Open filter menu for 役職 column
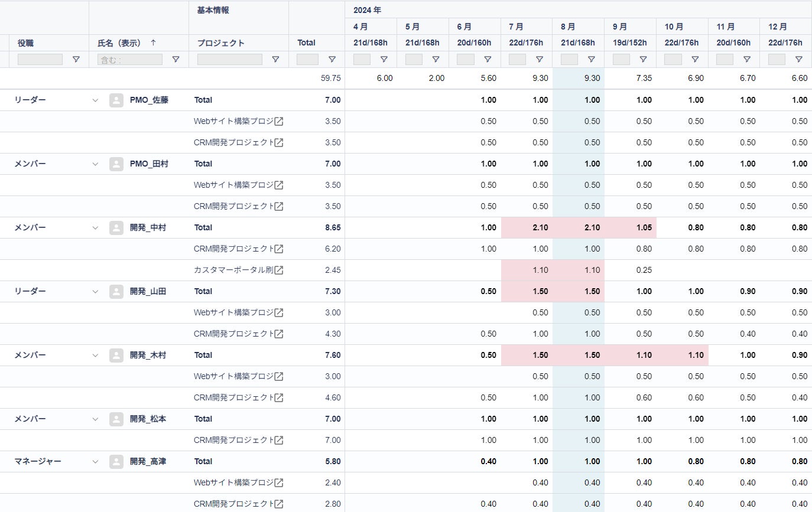812x512 pixels. [x=76, y=60]
